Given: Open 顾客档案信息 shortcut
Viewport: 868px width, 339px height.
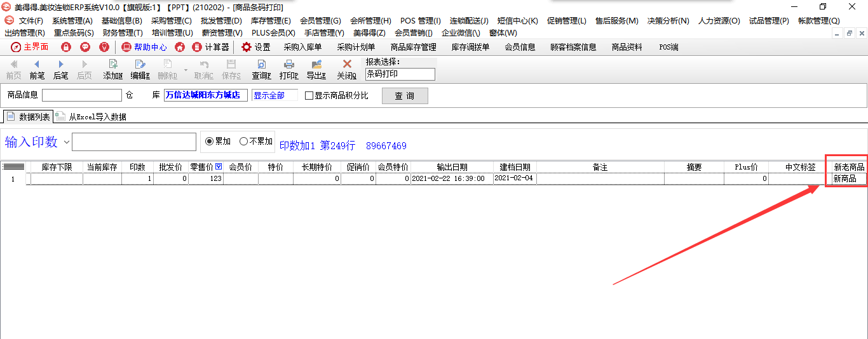Looking at the screenshot, I should (573, 47).
